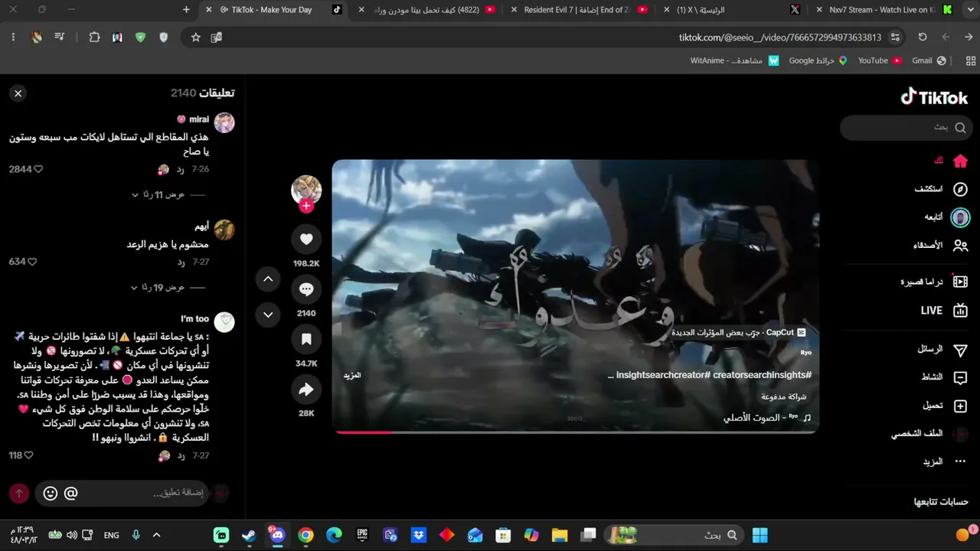The width and height of the screenshot is (980, 551).
Task: Follow the creator with the red plus badge
Action: [306, 206]
